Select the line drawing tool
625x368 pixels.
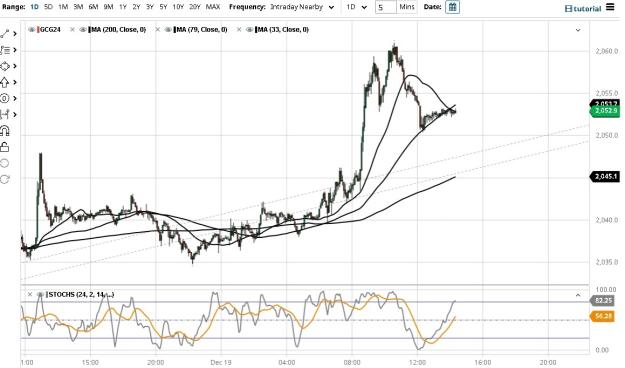pos(5,33)
